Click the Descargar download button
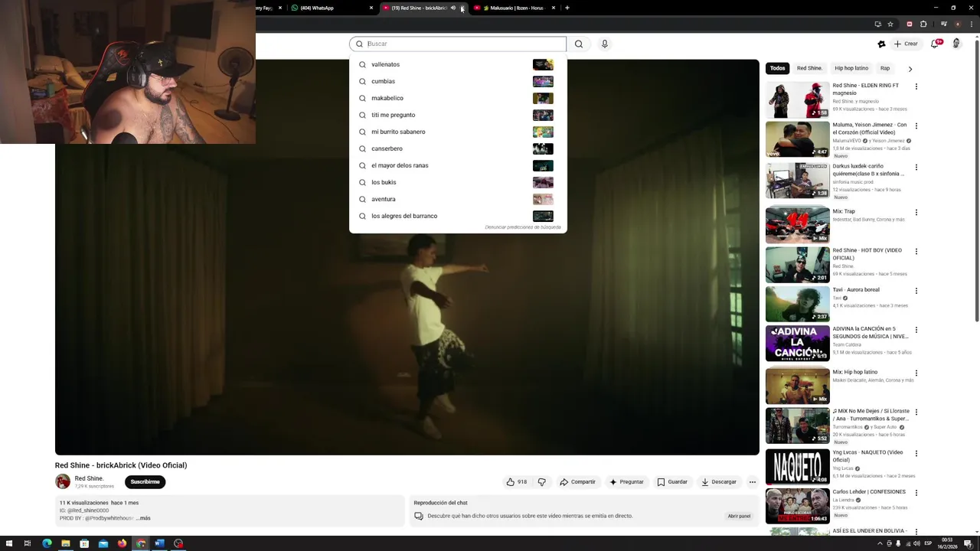 click(718, 482)
